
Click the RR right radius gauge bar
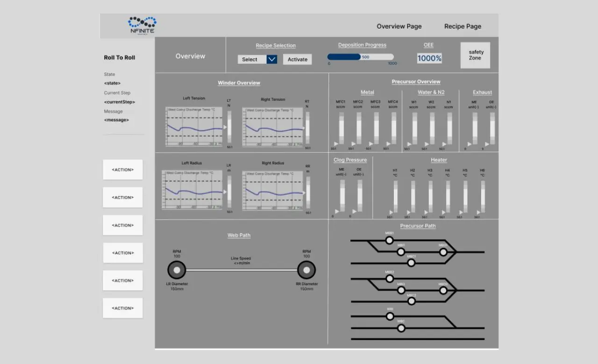click(x=307, y=192)
